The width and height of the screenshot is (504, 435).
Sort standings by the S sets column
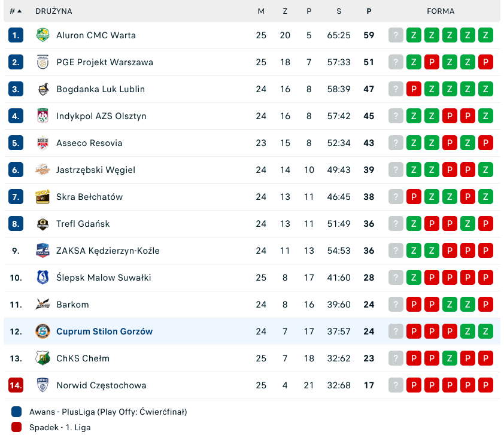point(339,11)
